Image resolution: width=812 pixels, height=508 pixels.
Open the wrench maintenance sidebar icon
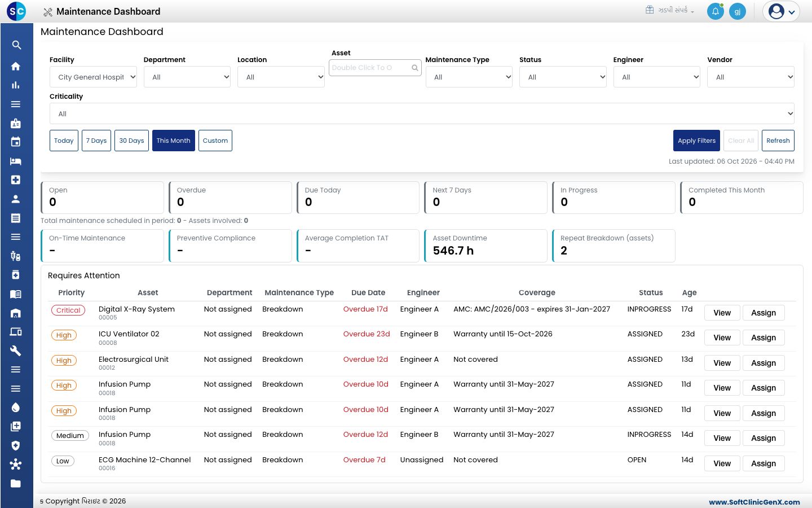[x=16, y=351]
